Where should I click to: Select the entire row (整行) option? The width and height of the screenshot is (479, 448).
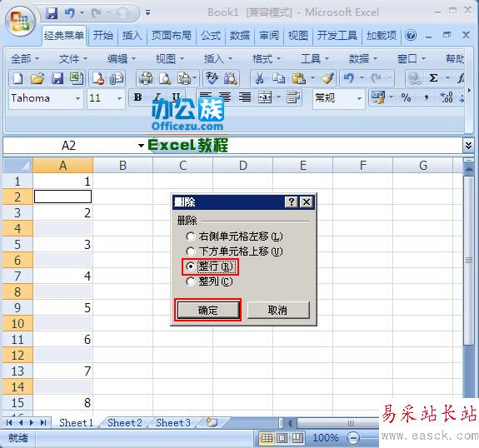click(x=210, y=266)
